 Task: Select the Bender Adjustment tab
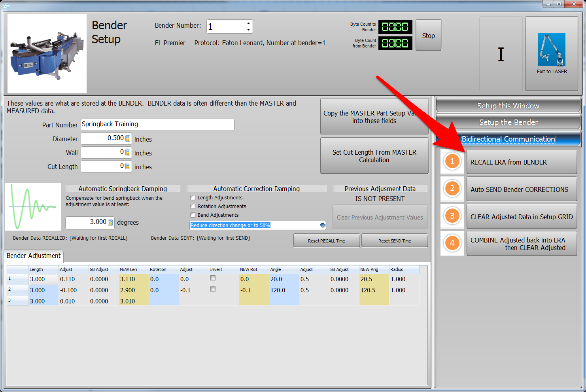point(34,256)
